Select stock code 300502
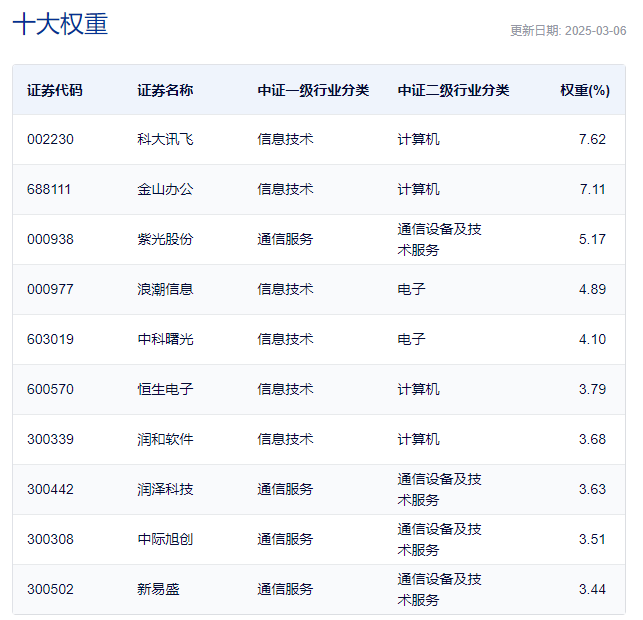 point(50,590)
